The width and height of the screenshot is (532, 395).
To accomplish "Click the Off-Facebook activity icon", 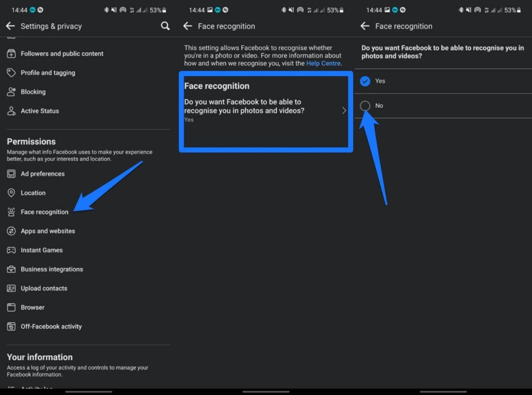I will click(x=11, y=327).
